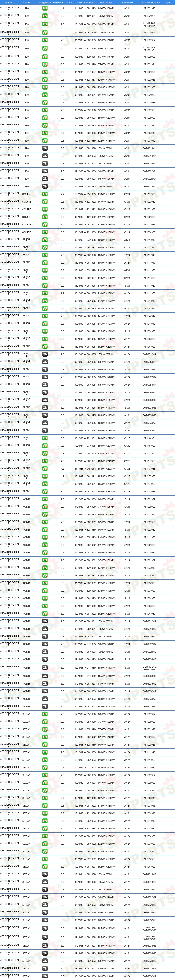The height and width of the screenshot is (980, 175).
Task: Click the 180kW / 245KM power cell
Action: pos(106,461)
